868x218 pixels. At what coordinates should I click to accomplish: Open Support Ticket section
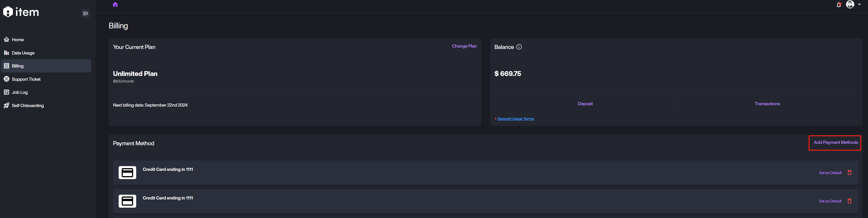click(x=26, y=79)
